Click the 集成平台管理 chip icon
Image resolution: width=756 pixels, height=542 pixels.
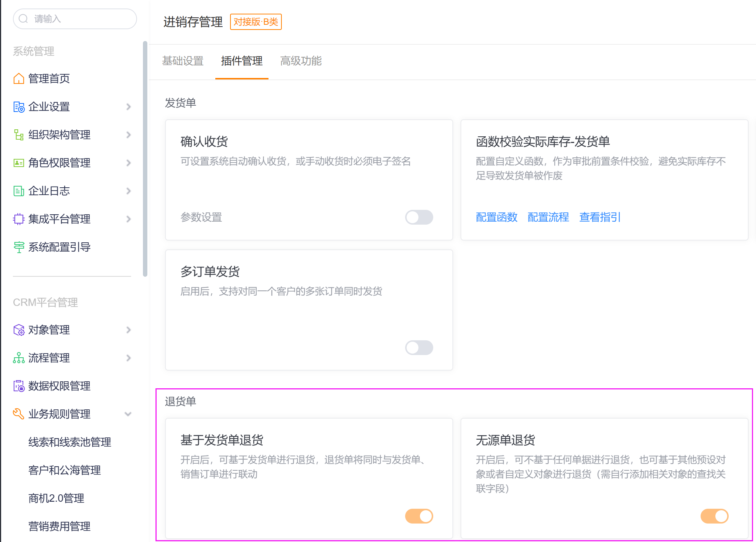click(18, 219)
